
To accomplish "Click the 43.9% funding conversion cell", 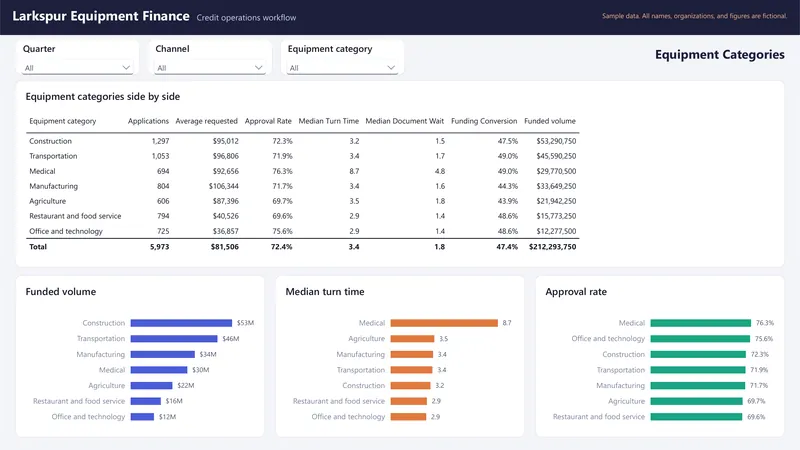I will [x=508, y=201].
